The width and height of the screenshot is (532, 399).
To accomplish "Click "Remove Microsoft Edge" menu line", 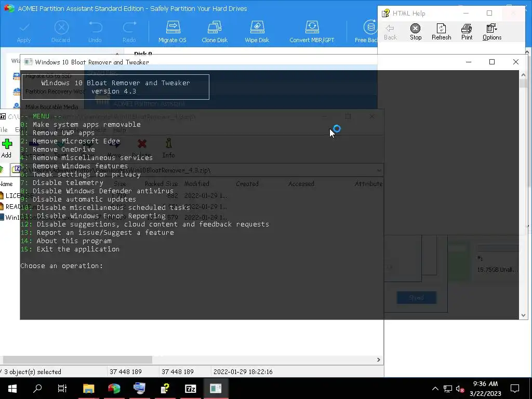I will point(76,141).
